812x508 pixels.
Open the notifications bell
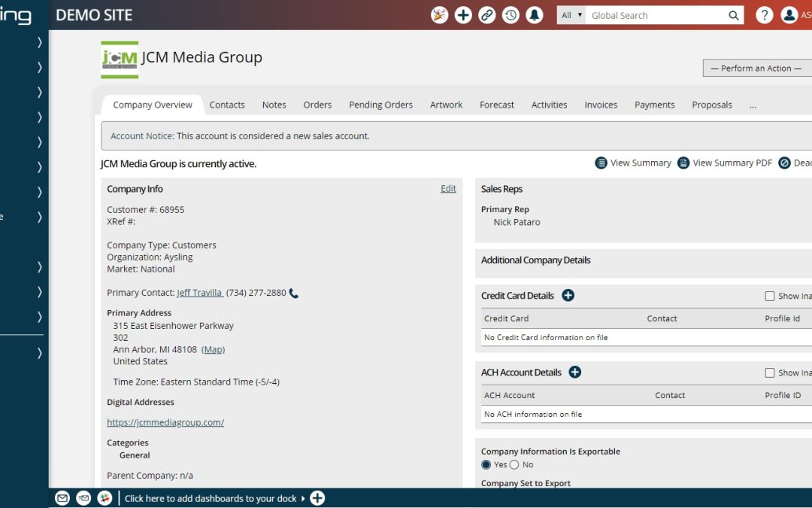[535, 15]
